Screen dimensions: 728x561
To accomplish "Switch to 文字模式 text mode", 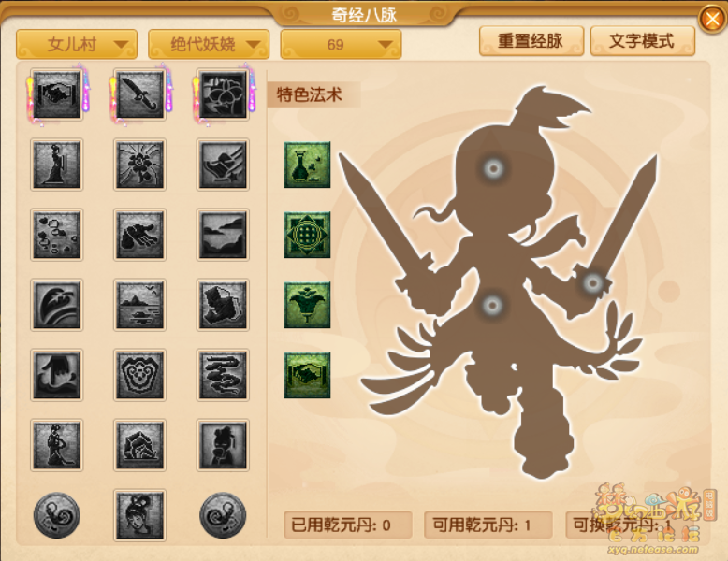I will pos(643,41).
